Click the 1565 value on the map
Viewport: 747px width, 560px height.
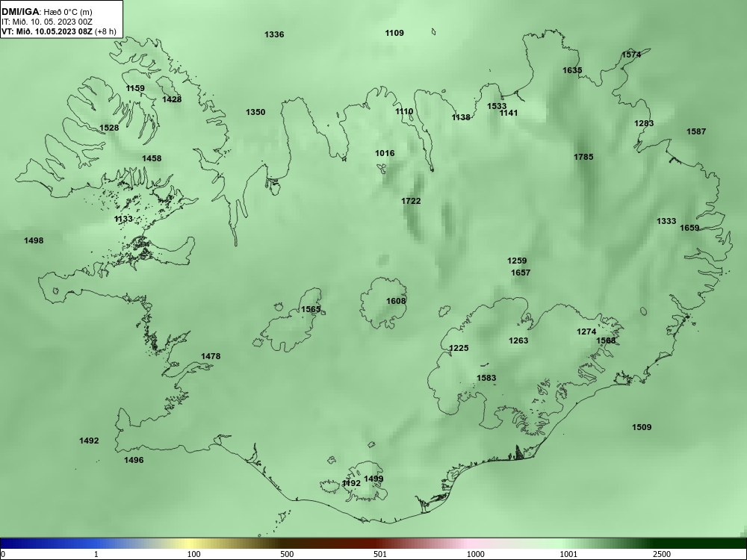311,310
